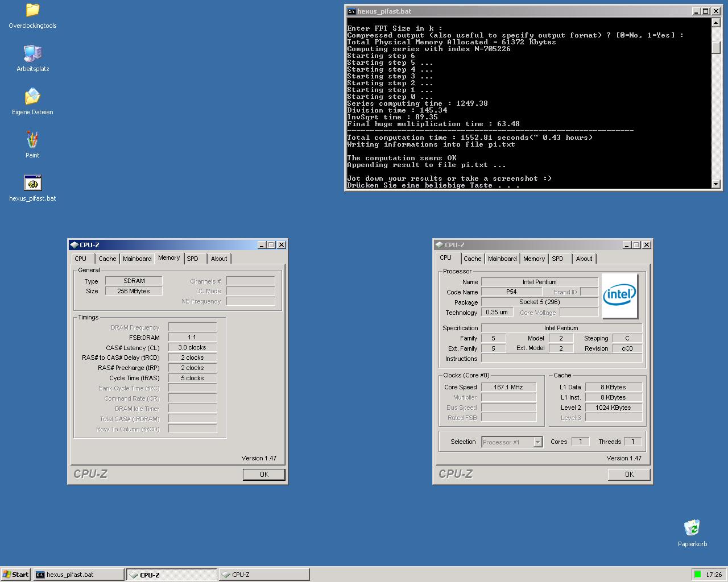Click OK in the CPU info CPU-Z window
Image resolution: width=728 pixels, height=582 pixels.
pyautogui.click(x=629, y=475)
